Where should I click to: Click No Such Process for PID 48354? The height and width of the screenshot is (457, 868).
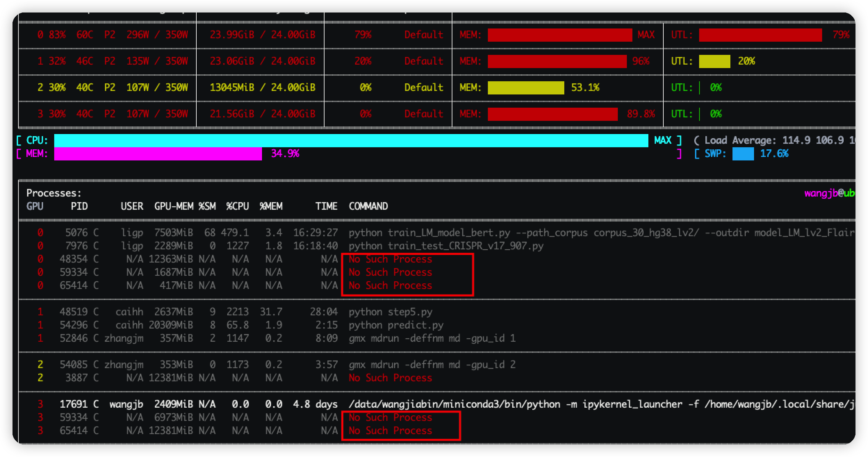(390, 259)
